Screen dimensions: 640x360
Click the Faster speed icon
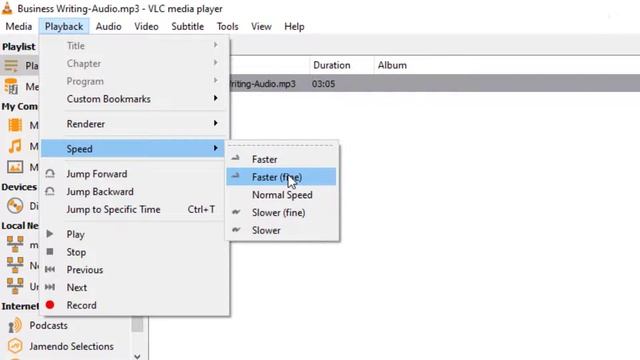point(236,158)
